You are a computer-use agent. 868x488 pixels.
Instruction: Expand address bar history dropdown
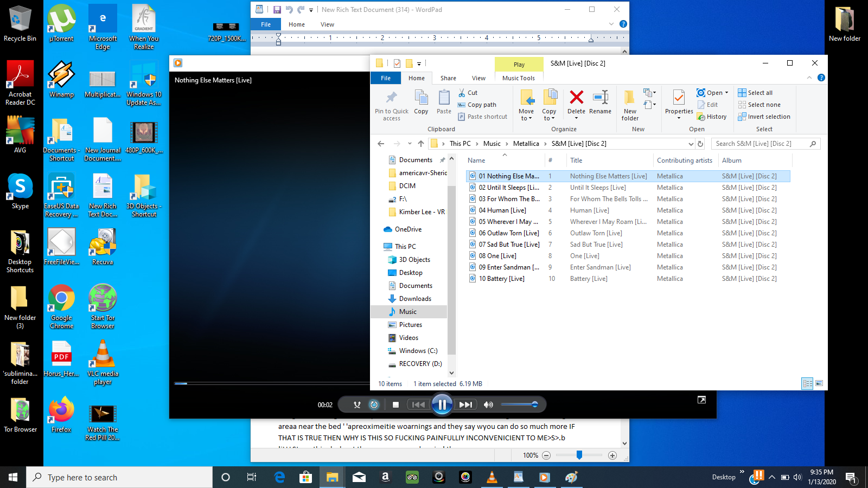(691, 144)
